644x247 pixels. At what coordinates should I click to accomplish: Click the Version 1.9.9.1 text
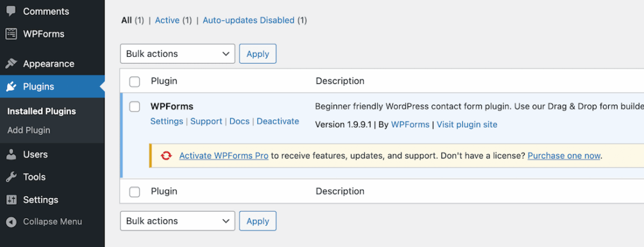click(343, 124)
